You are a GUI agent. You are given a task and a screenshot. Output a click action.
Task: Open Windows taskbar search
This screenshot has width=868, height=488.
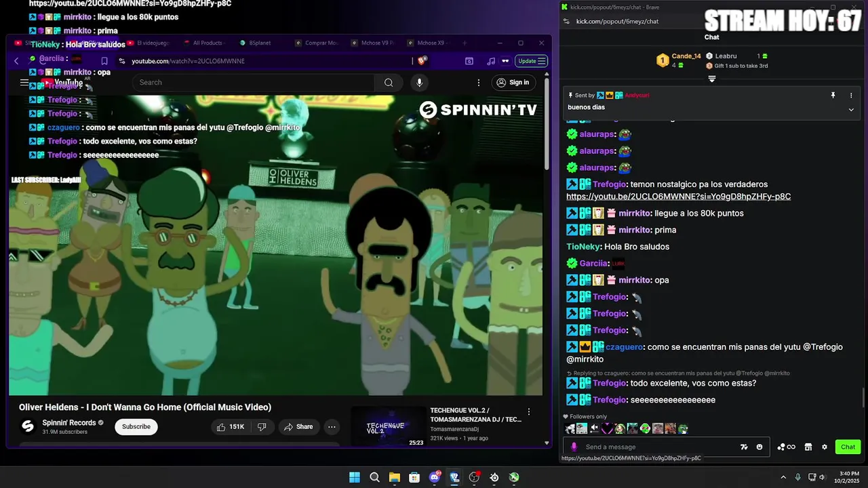[x=374, y=477]
